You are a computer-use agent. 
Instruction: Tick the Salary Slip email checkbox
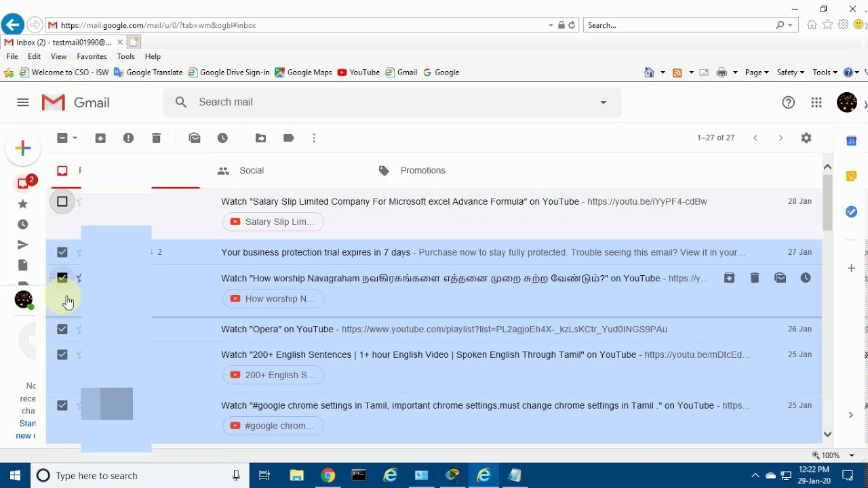click(62, 201)
